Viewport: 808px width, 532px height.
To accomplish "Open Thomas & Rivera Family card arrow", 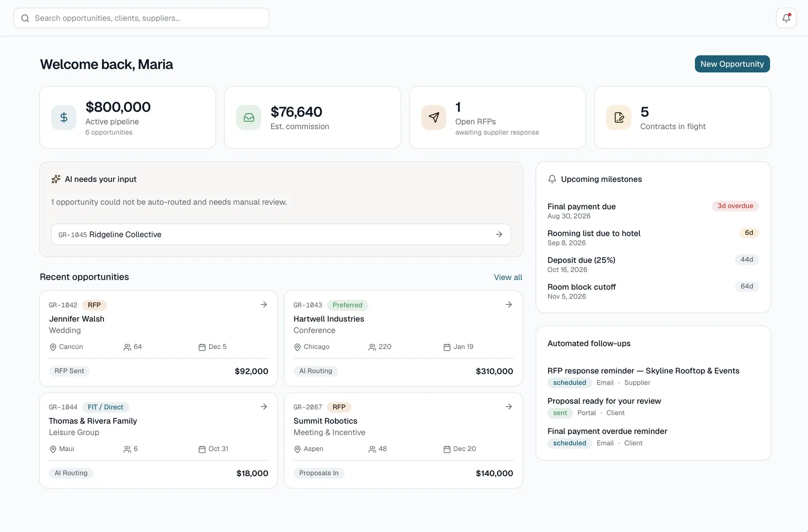I will pos(264,407).
